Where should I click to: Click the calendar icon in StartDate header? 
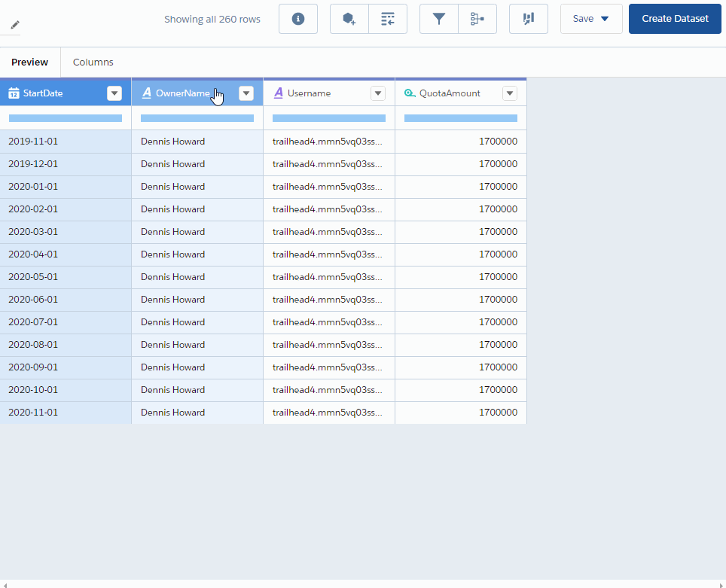pyautogui.click(x=14, y=93)
